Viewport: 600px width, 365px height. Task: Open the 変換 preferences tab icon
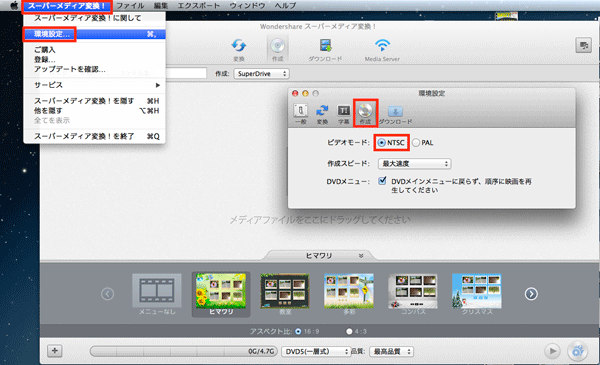point(322,114)
